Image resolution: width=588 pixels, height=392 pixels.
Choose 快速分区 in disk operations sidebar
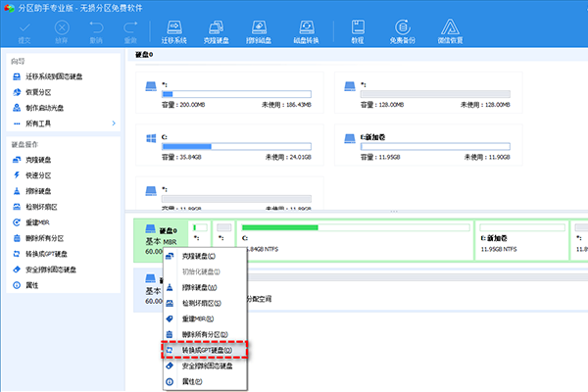point(39,174)
